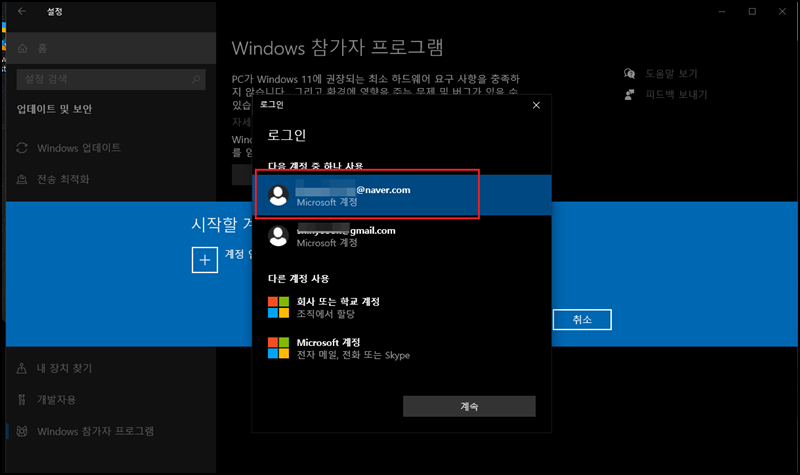The image size is (800, 475).
Task: Click the home icon in the sidebar
Action: tap(22, 48)
